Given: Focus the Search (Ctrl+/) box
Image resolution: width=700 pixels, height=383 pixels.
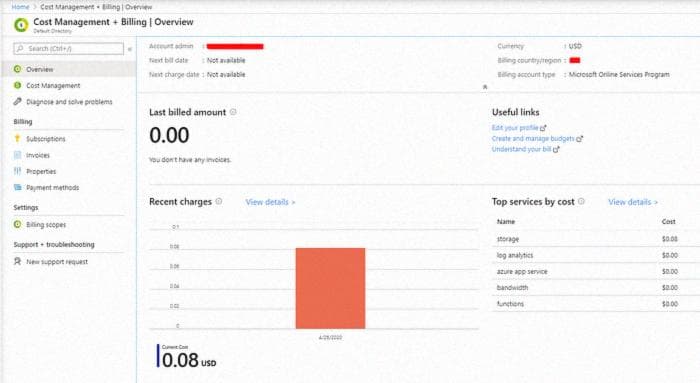Looking at the screenshot, I should (x=68, y=48).
